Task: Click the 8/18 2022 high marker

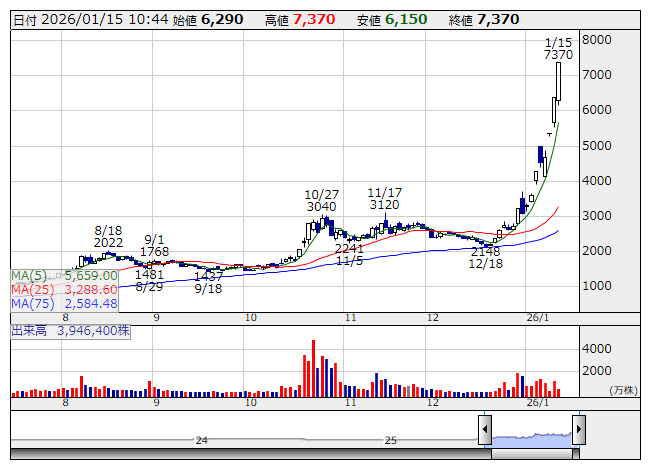Action: (x=108, y=236)
